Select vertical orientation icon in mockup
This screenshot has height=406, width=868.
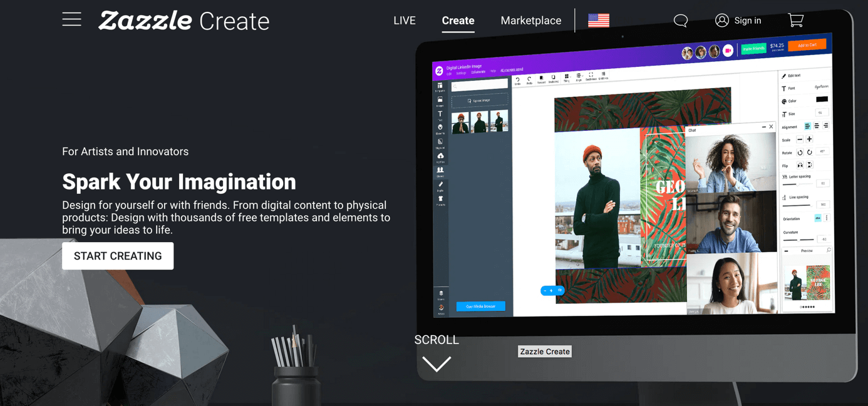[x=827, y=217]
